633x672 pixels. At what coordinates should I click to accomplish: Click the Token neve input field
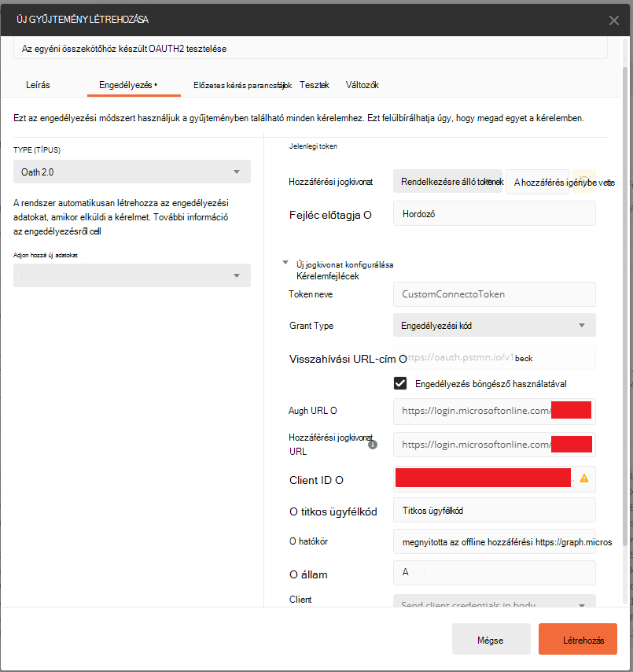(495, 294)
